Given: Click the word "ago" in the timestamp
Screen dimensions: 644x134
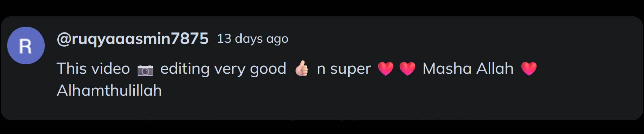Looking at the screenshot, I should [x=277, y=40].
